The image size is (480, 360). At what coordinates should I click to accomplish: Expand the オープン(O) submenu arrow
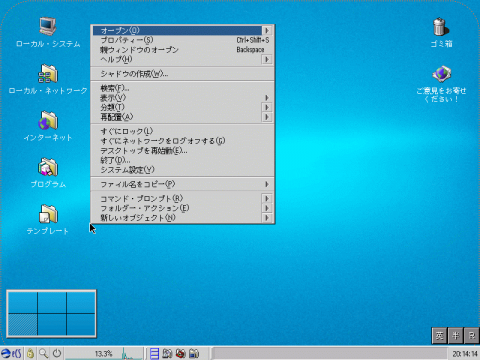tap(267, 30)
